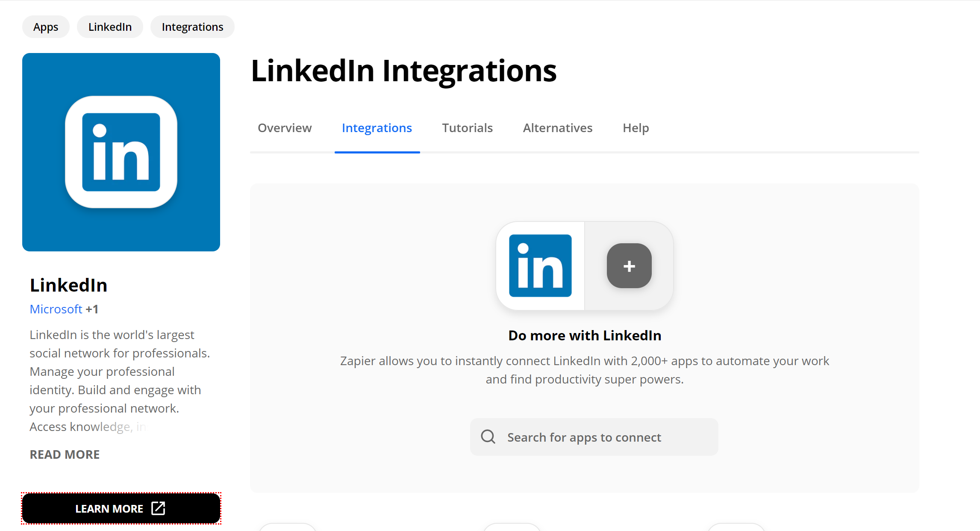Click the large LinkedIn logo in sidebar
Viewport: 980px width, 531px height.
pyautogui.click(x=121, y=152)
